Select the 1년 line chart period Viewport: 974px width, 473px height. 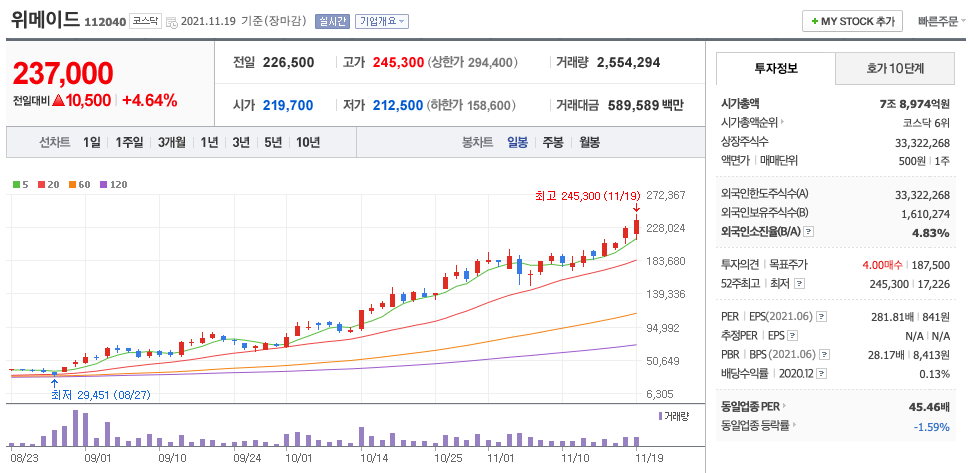point(209,142)
